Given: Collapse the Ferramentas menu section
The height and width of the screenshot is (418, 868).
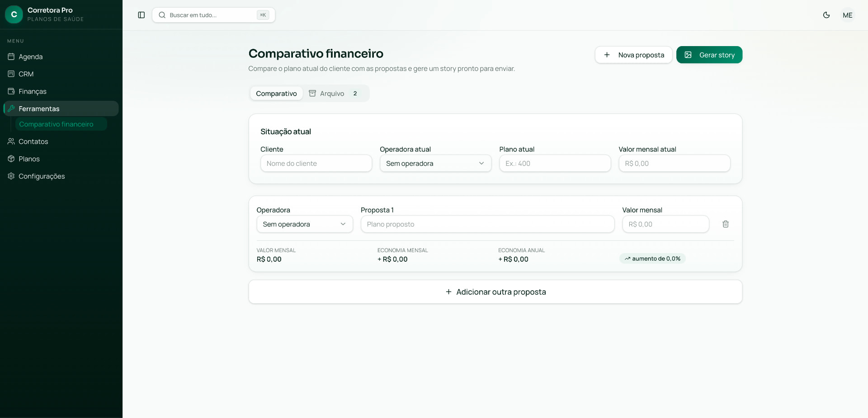Looking at the screenshot, I should (x=61, y=108).
